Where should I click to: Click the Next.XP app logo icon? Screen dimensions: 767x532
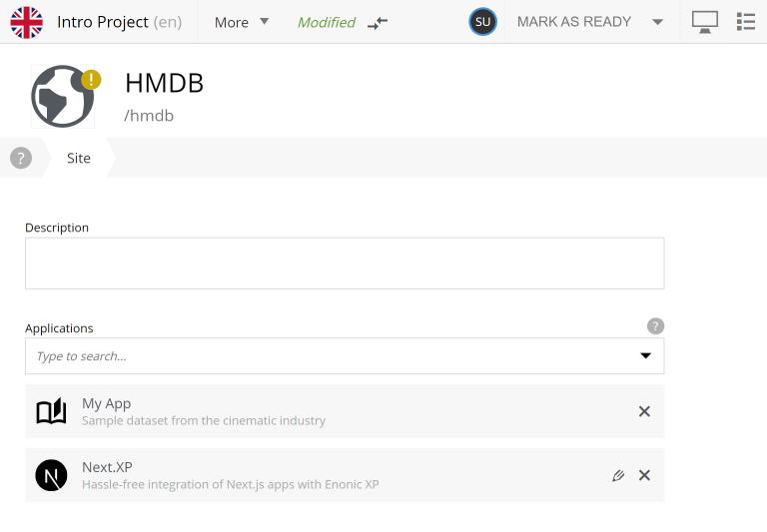[x=51, y=475]
